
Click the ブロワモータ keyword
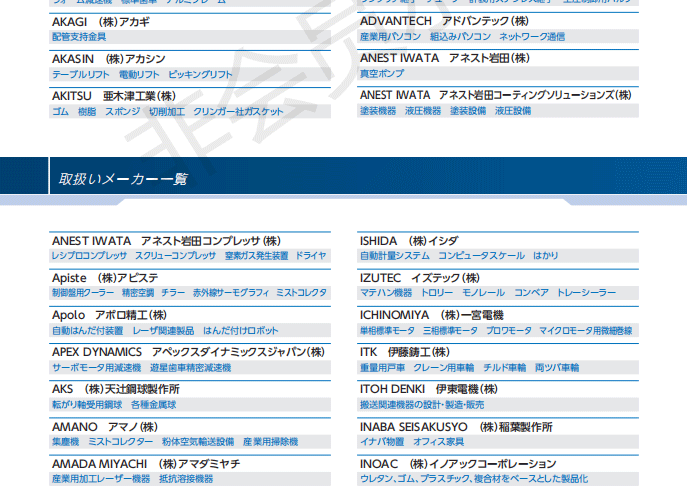(509, 330)
